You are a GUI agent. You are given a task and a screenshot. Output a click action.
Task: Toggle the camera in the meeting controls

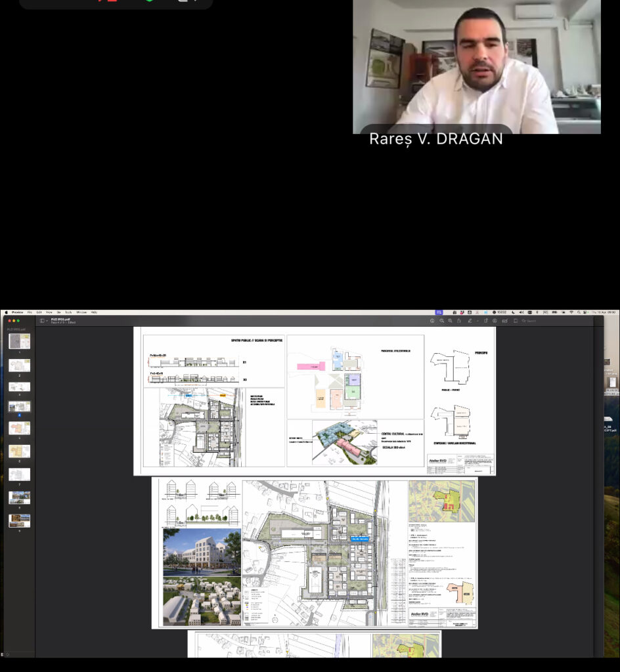pyautogui.click(x=148, y=3)
